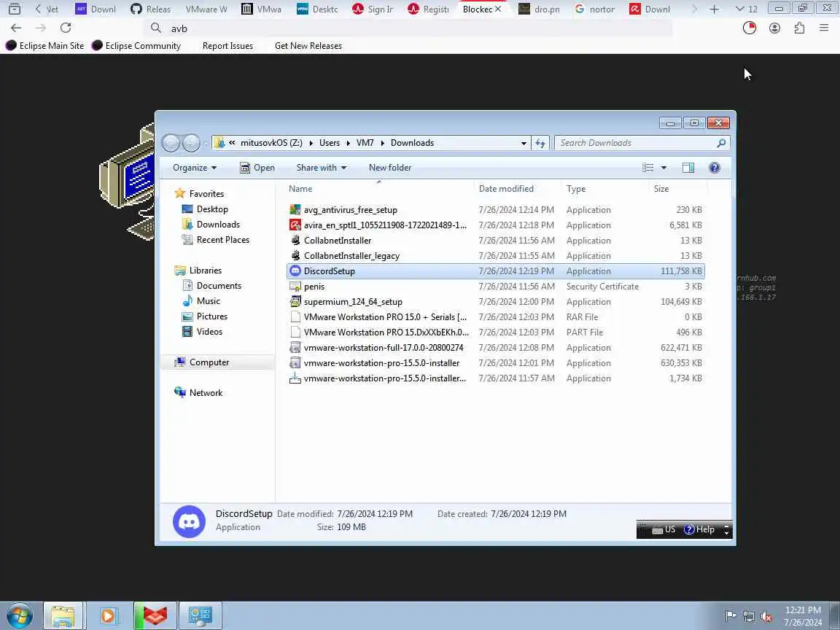
Task: Open the Windows Start orb
Action: [19, 616]
